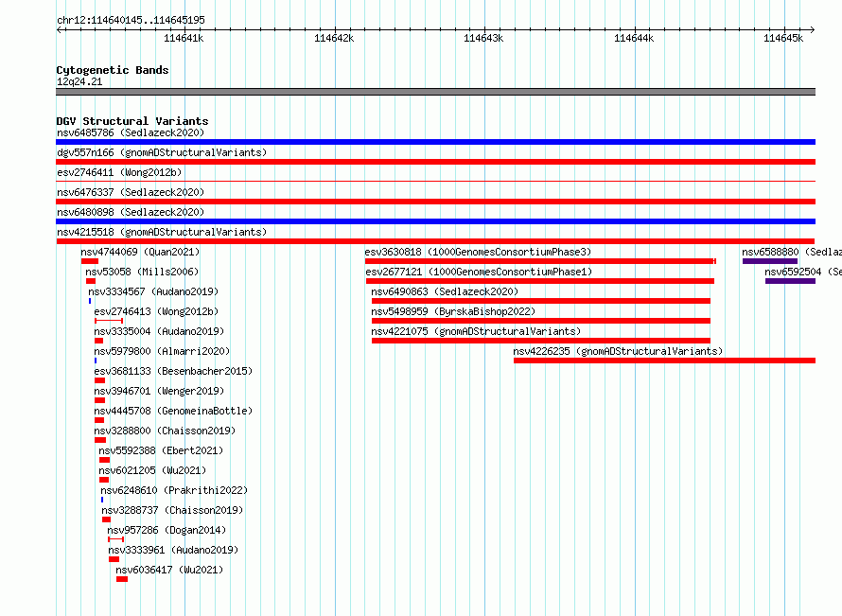Open the nsv957286 (Dogan2014) label
The width and height of the screenshot is (842, 616).
coord(167,530)
